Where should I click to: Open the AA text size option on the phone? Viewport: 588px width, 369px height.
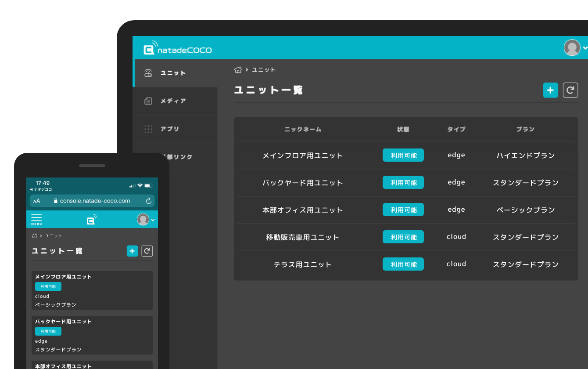point(37,201)
